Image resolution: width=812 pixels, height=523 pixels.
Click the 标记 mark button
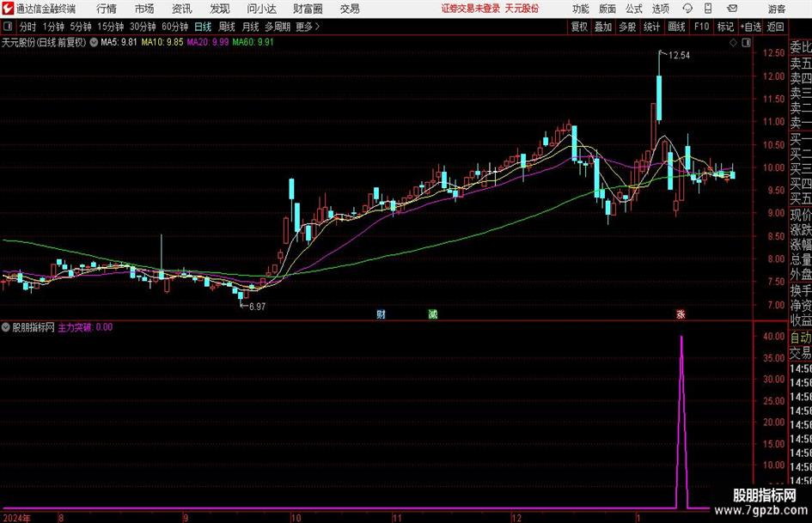point(725,27)
